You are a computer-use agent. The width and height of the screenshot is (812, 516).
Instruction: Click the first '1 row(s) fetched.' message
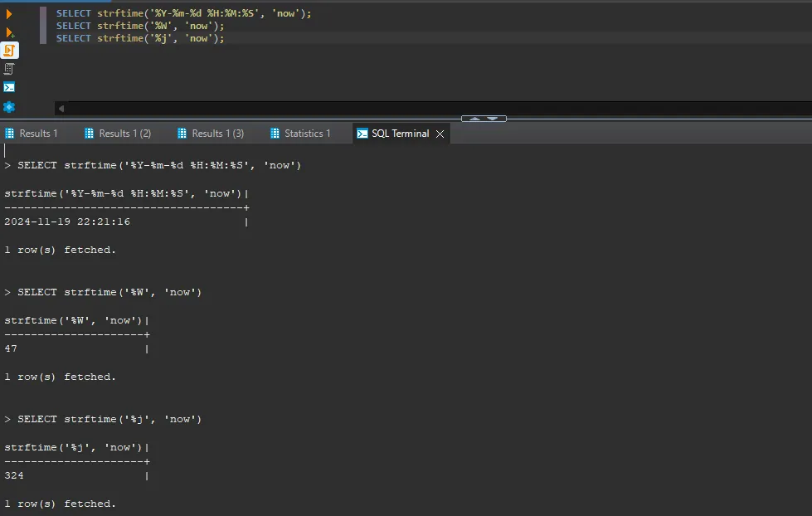(60, 251)
